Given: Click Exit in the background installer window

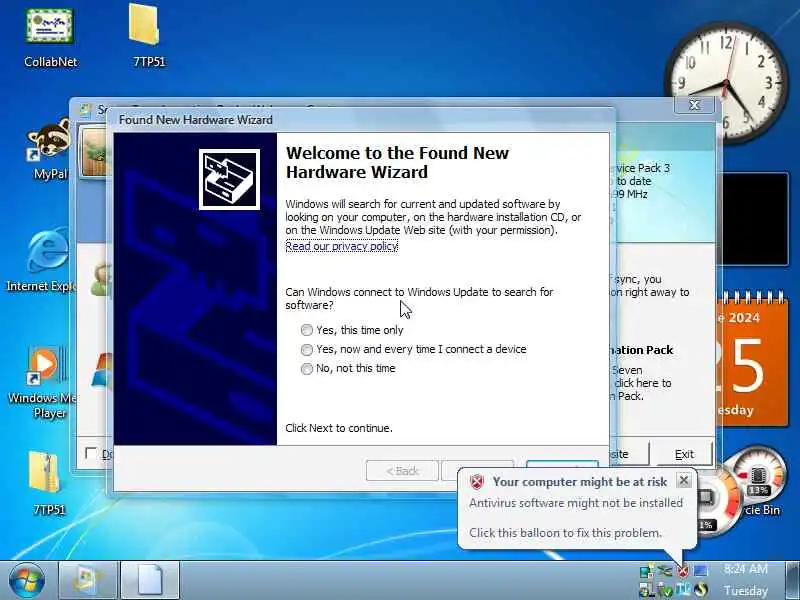Looking at the screenshot, I should click(x=684, y=454).
